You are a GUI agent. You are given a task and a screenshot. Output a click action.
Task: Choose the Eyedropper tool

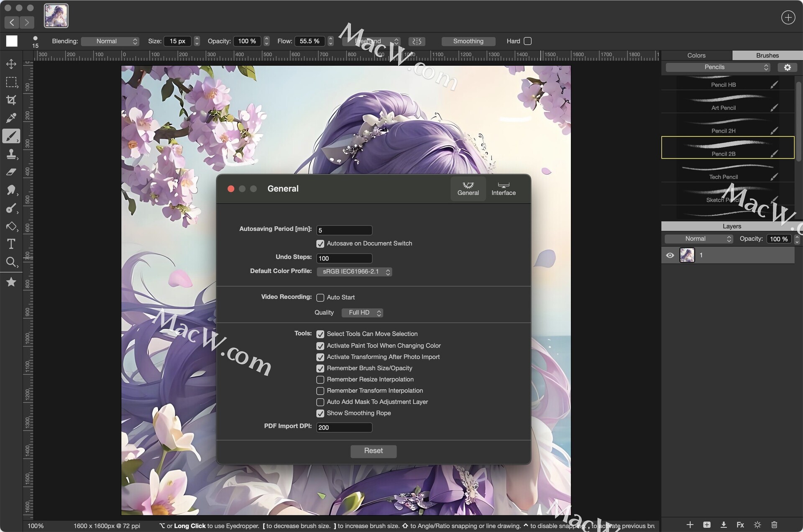coord(11,118)
